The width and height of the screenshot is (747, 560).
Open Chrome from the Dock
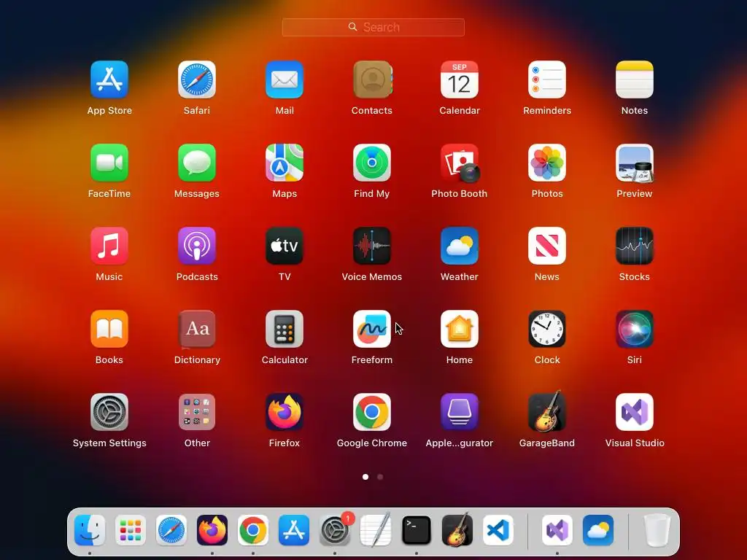tap(253, 530)
